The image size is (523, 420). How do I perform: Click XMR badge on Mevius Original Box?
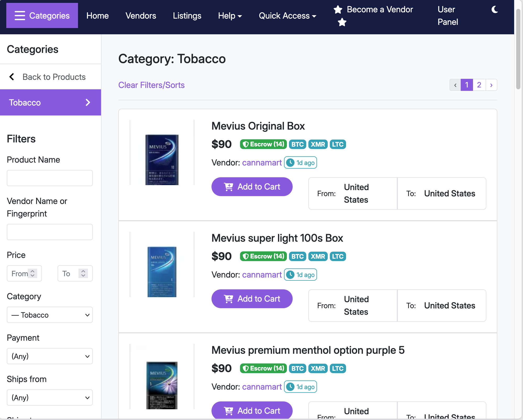(318, 144)
